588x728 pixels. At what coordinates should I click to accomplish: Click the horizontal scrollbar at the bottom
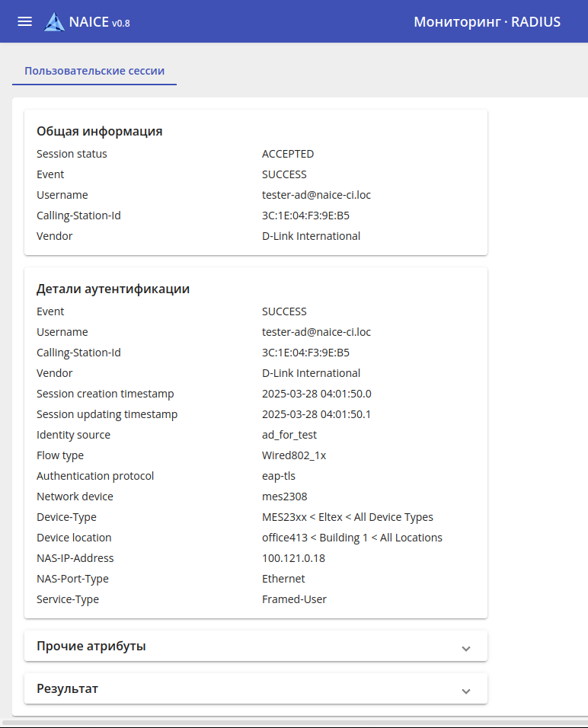click(x=294, y=722)
